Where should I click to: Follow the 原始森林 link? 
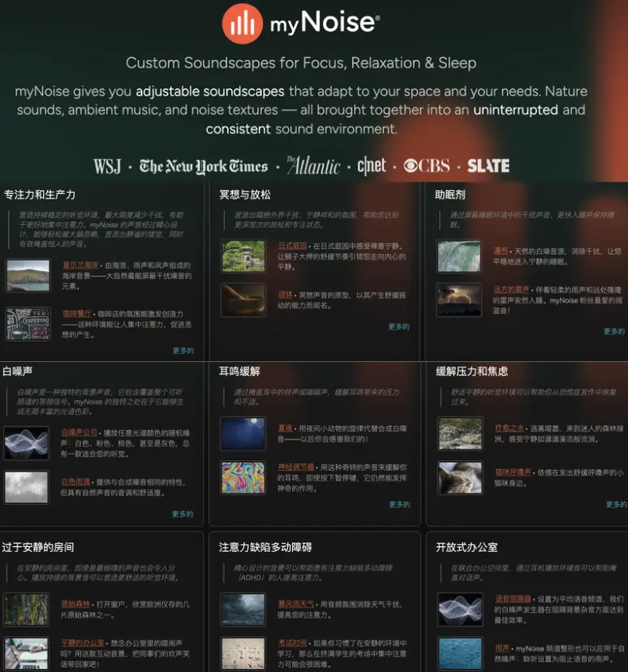75,605
